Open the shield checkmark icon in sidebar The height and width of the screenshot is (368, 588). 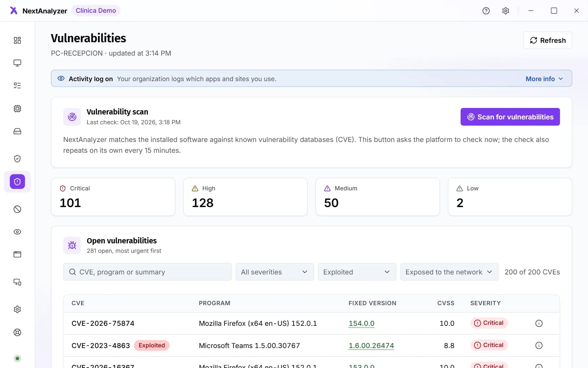tap(17, 159)
